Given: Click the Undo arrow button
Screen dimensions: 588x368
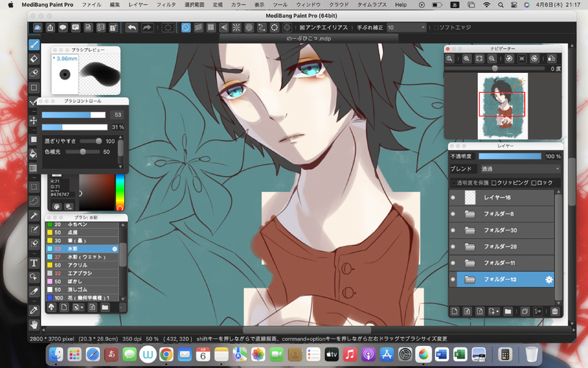Looking at the screenshot, I should pos(132,27).
